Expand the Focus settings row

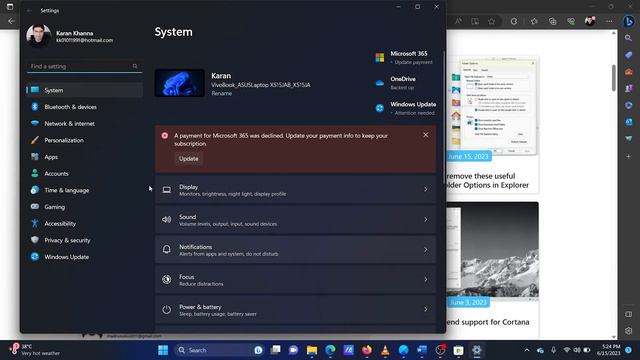click(296, 280)
